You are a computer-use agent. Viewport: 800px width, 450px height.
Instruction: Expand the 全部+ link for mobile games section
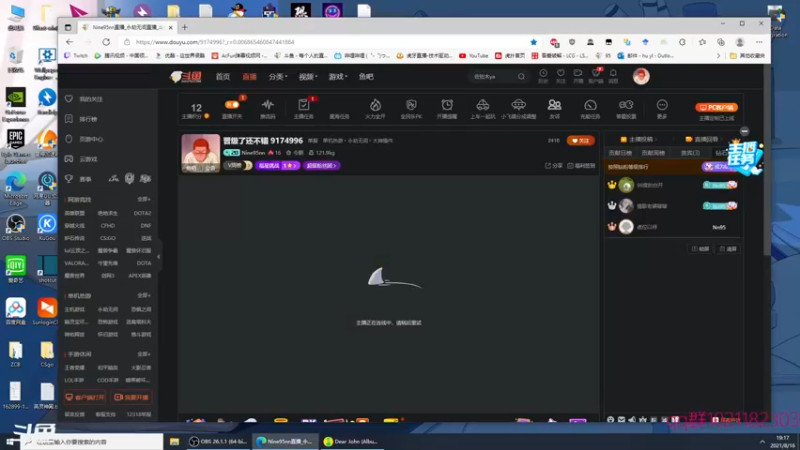click(144, 354)
